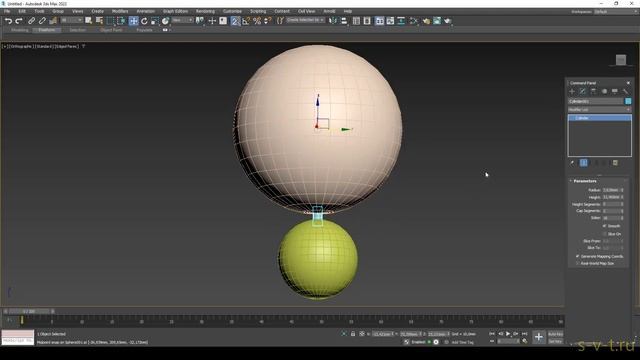The image size is (640, 360).
Task: Toggle the Scene Explorer icon
Action: pyautogui.click(x=356, y=21)
